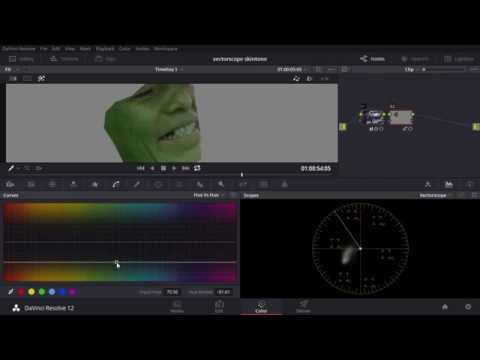Viewport: 480px width, 360px height.
Task: Open the Playback menu
Action: point(105,49)
